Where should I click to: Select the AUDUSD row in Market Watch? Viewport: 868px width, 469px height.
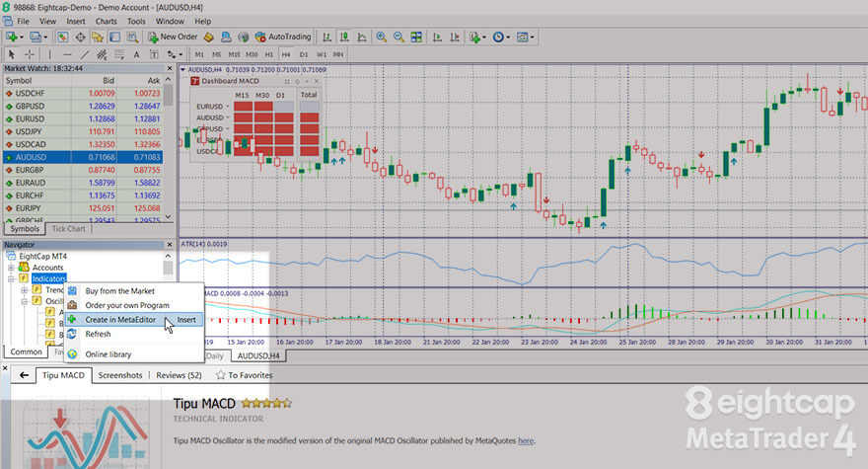pyautogui.click(x=84, y=157)
